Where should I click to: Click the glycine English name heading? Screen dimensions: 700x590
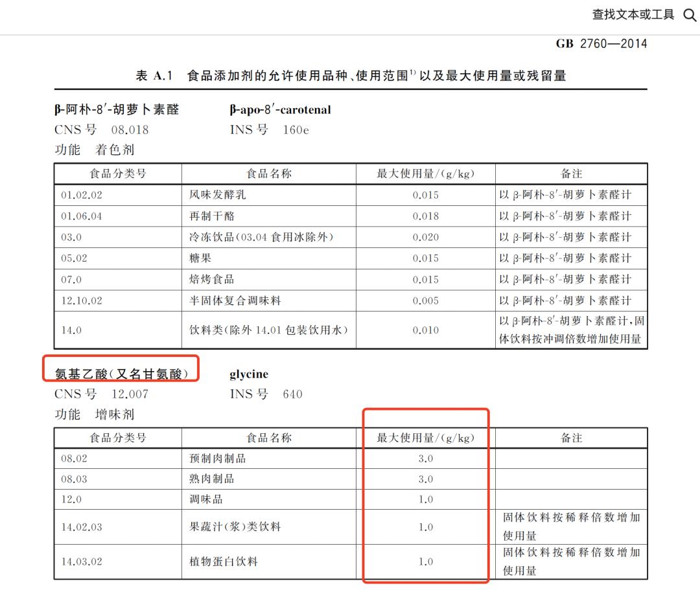(x=249, y=374)
